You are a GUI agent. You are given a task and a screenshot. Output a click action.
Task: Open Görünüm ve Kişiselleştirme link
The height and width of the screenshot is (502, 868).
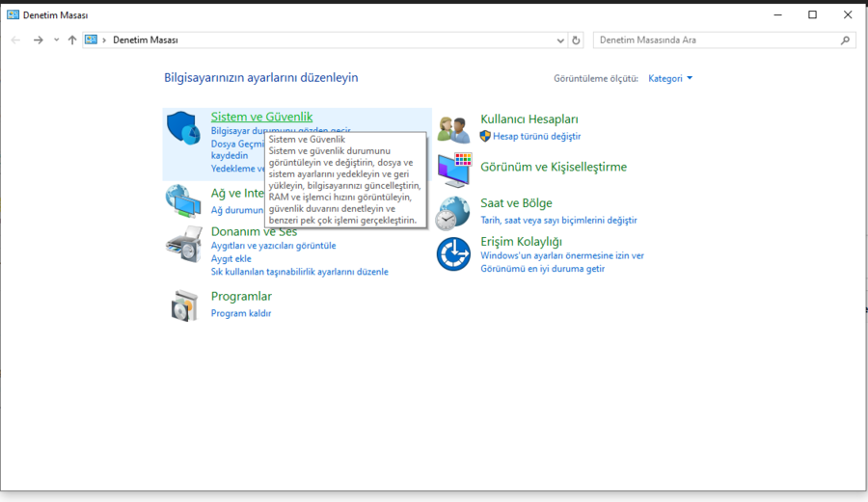(554, 167)
